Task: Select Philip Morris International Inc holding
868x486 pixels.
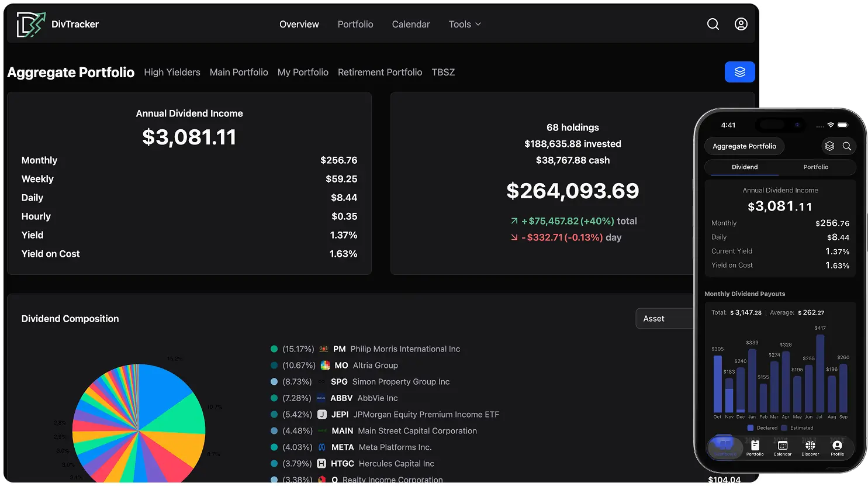Action: [x=404, y=349]
